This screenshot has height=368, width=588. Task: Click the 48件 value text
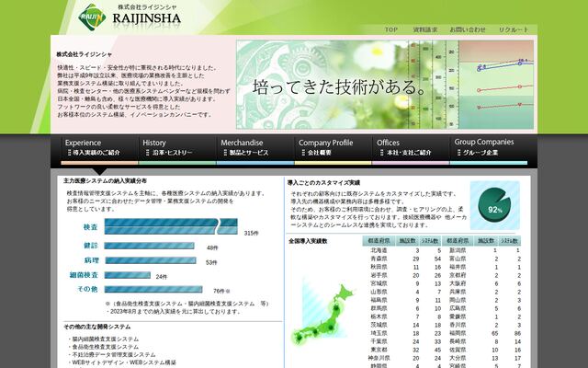pos(212,247)
